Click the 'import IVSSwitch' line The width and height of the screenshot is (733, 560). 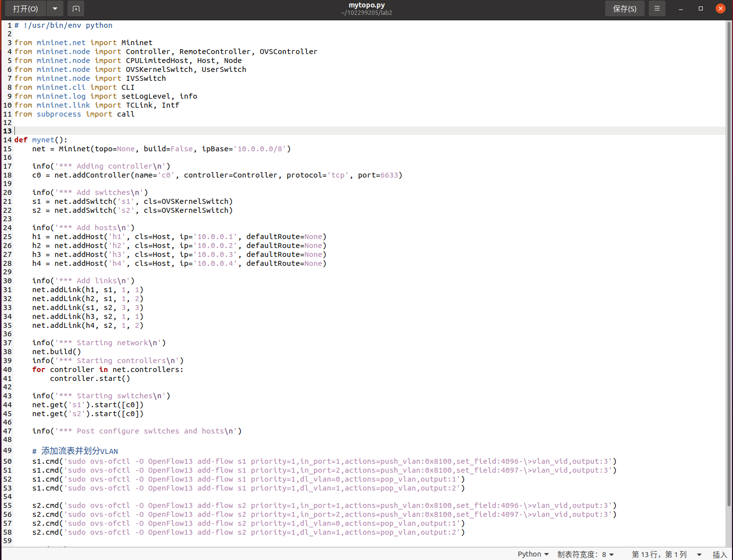pos(90,78)
